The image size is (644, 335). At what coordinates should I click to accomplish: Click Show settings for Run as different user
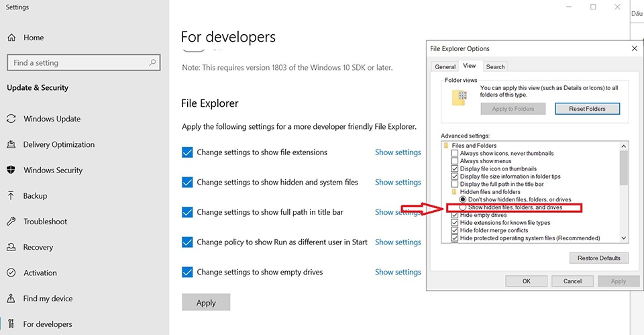click(398, 242)
